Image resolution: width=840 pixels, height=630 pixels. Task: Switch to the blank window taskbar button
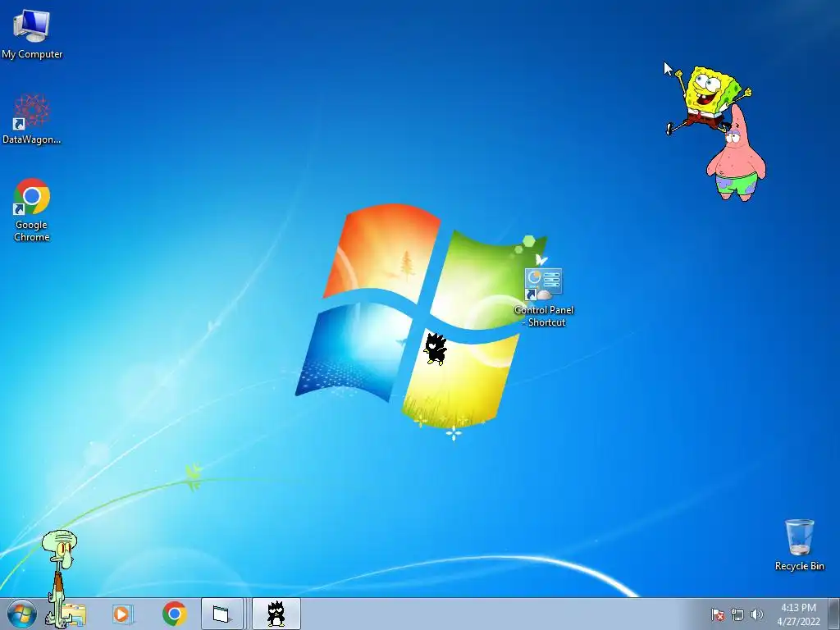221,614
